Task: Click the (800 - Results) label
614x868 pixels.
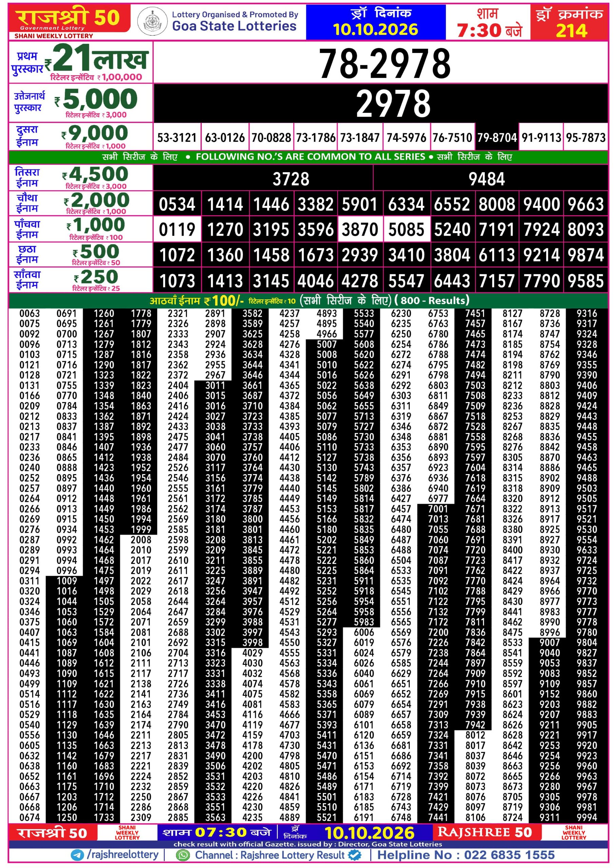Action: click(431, 300)
